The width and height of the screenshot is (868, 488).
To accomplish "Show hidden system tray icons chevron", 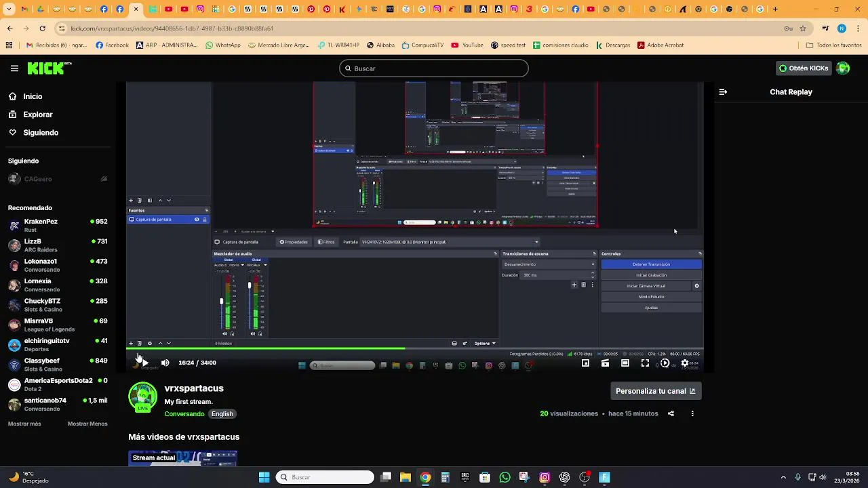I will point(783,477).
